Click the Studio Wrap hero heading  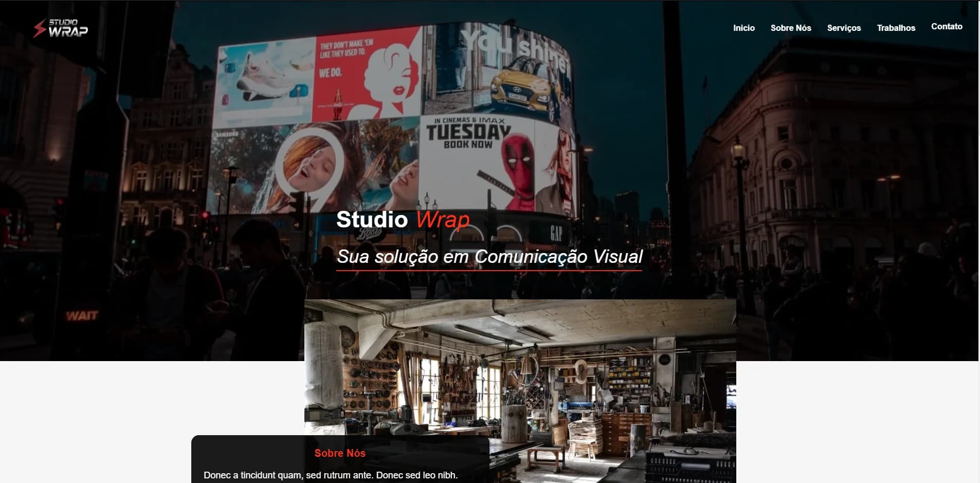tap(403, 220)
